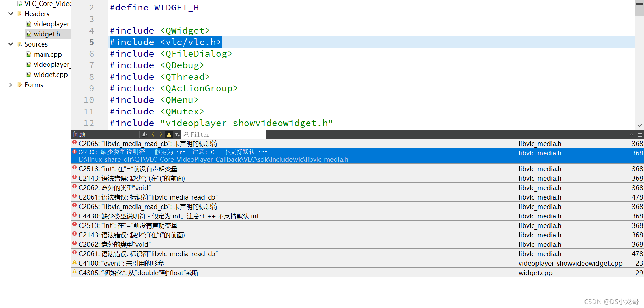Click the #include <vlc/vlc.h> line

pyautogui.click(x=165, y=42)
